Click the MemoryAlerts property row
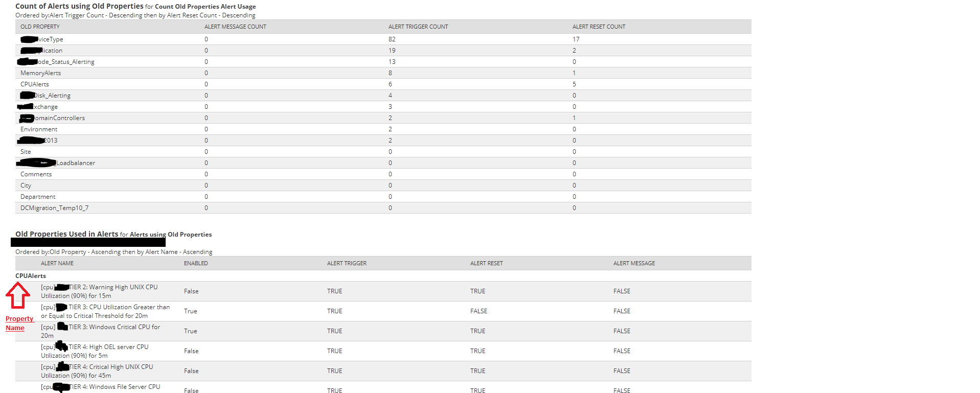The image size is (980, 393). coord(383,73)
